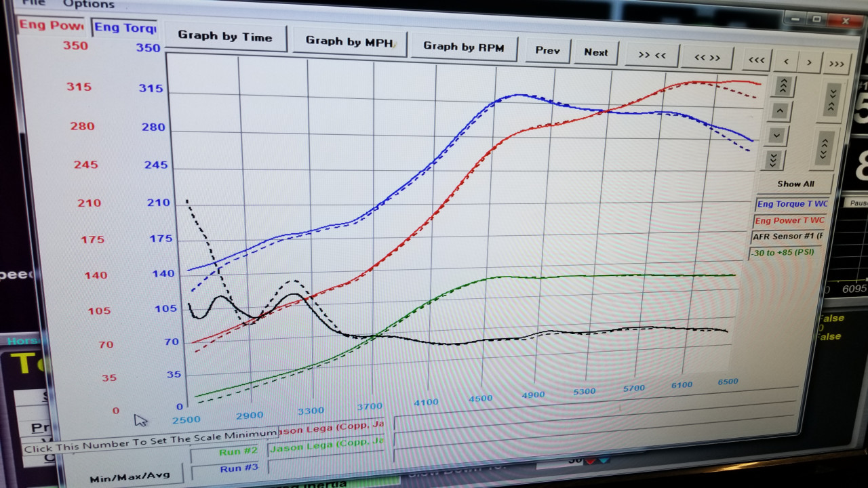Click the '>>>' scroll far right button
Screen dimensions: 868x488
point(836,64)
